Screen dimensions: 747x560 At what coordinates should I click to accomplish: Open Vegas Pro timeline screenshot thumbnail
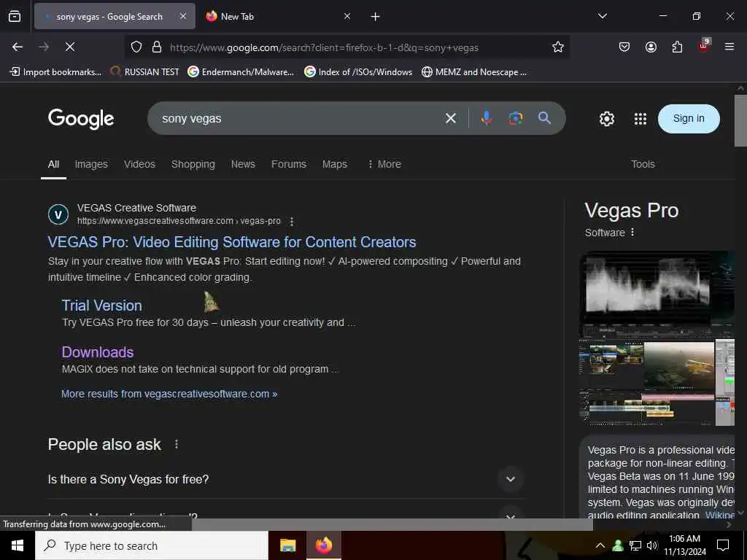646,382
